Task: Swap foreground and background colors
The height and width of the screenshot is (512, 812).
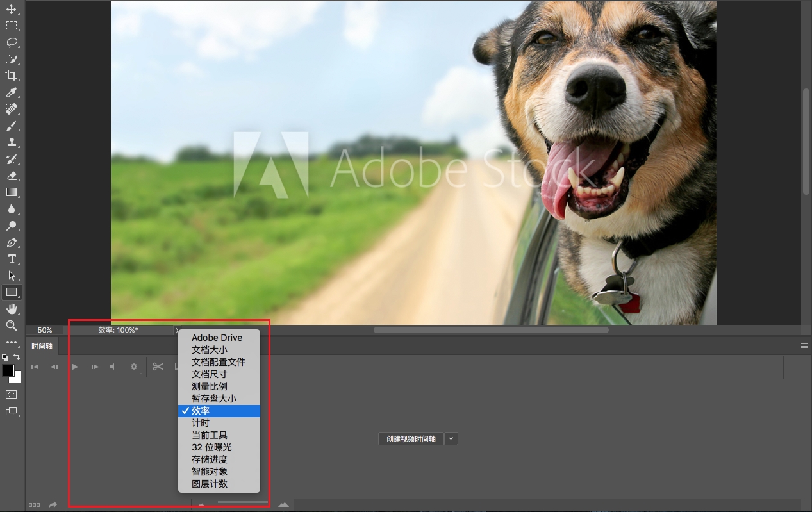Action: pos(17,357)
